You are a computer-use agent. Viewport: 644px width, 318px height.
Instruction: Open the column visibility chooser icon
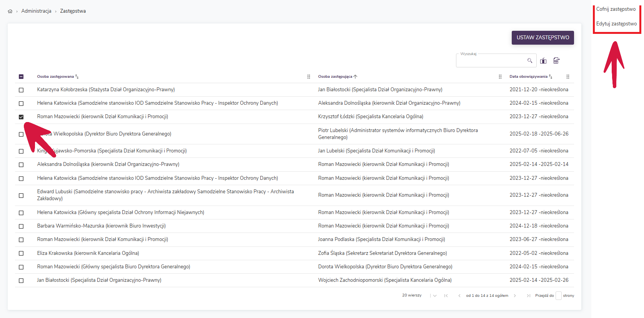click(x=543, y=60)
